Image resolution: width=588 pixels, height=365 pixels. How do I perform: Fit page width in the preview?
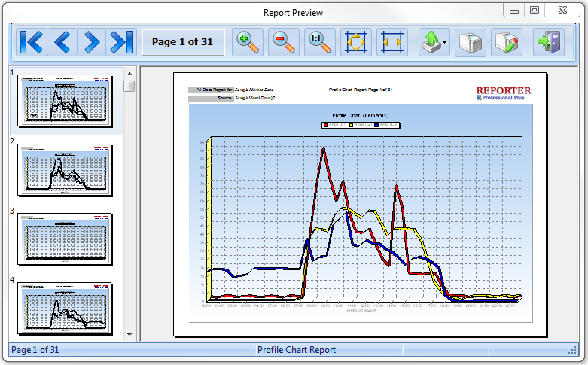click(x=392, y=42)
